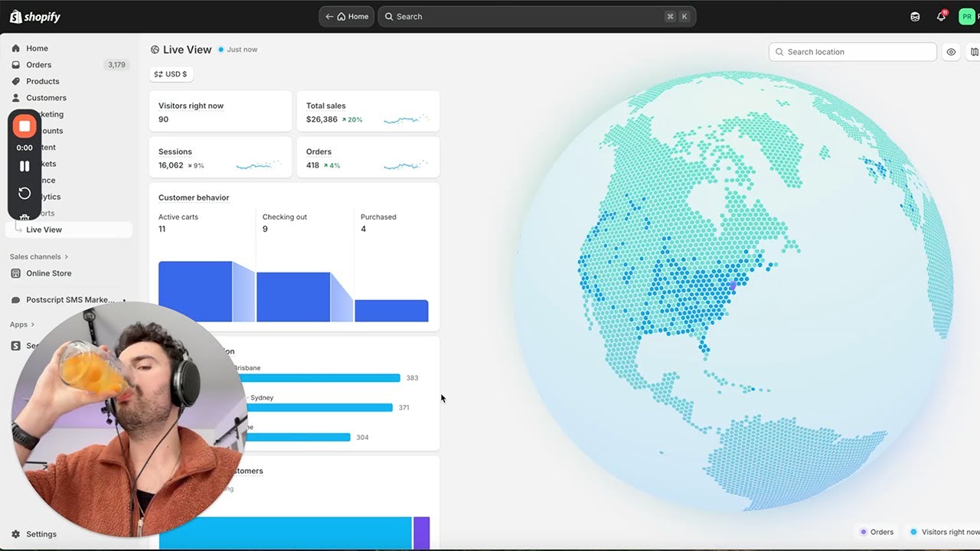Open the Sessions card
The width and height of the screenshot is (980, 551).
tap(220, 158)
